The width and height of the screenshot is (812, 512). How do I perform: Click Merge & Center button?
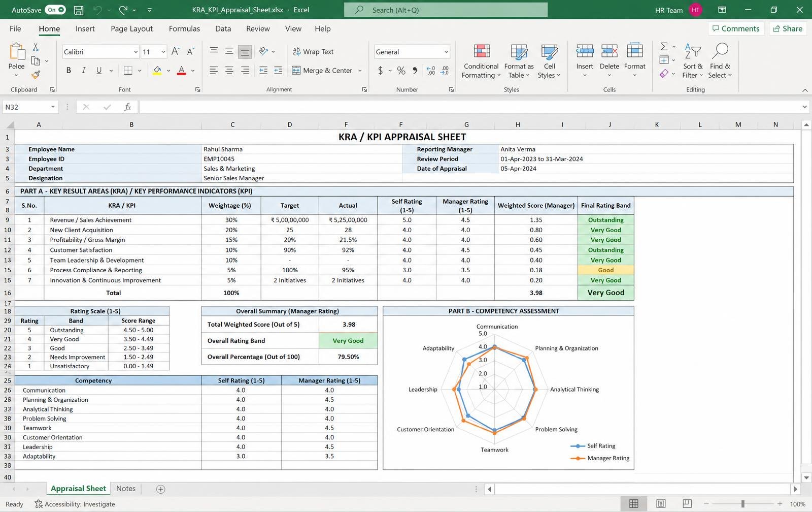coord(322,71)
